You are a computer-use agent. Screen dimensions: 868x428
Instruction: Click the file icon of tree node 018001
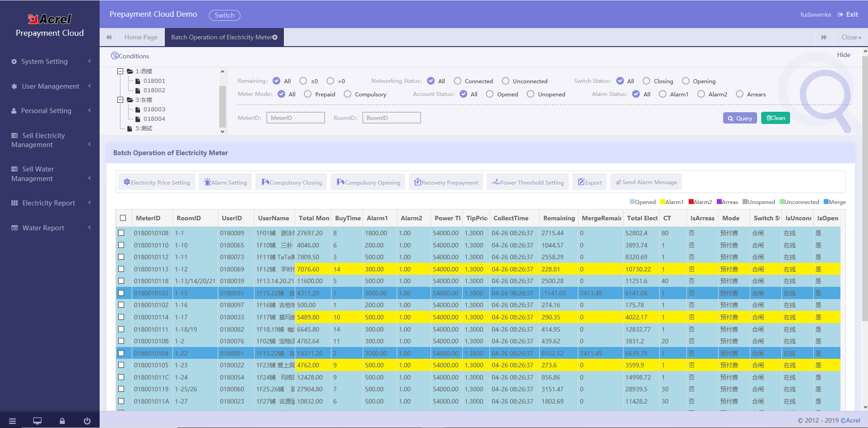pyautogui.click(x=138, y=81)
